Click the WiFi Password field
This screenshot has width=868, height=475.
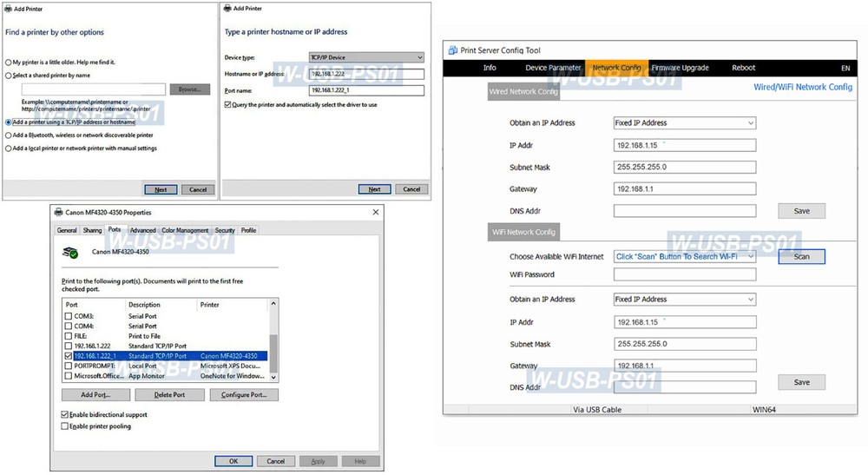pos(685,274)
